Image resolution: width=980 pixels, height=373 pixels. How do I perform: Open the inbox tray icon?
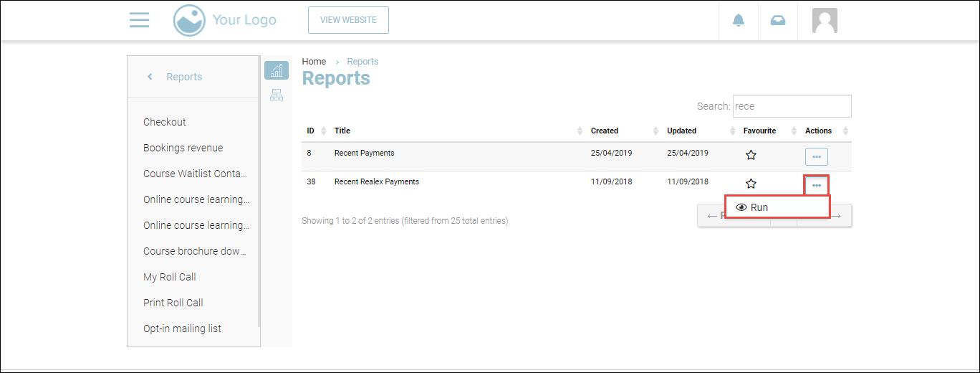click(777, 20)
